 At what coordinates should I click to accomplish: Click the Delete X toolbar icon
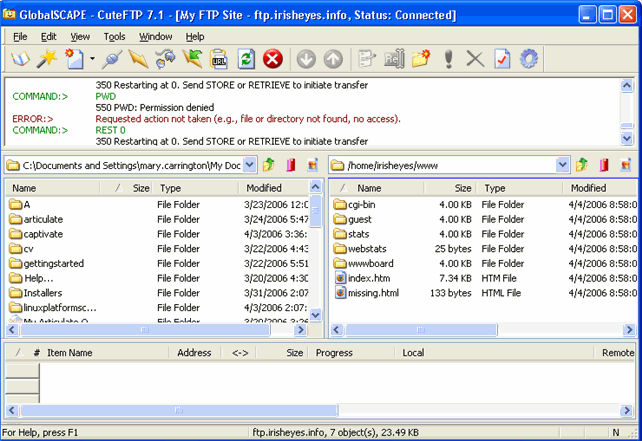(x=475, y=59)
